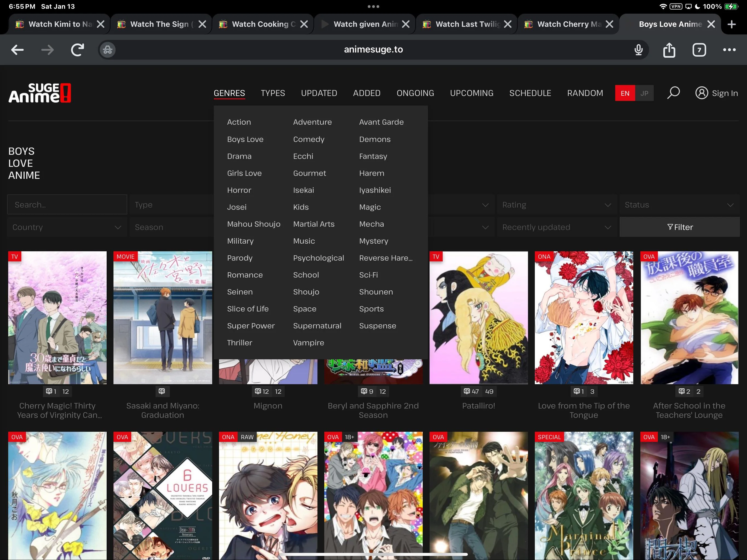Open the Recently updated sort dropdown
This screenshot has width=747, height=560.
tap(556, 227)
